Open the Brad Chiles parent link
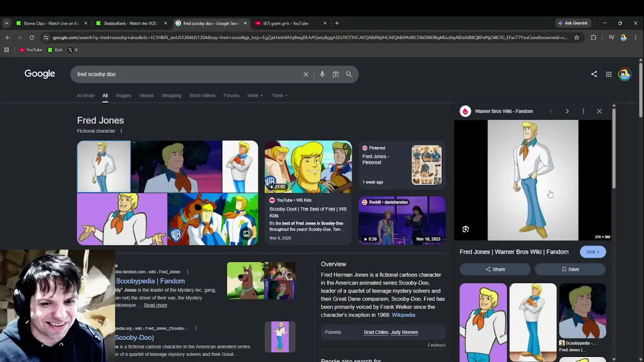 pyautogui.click(x=376, y=332)
